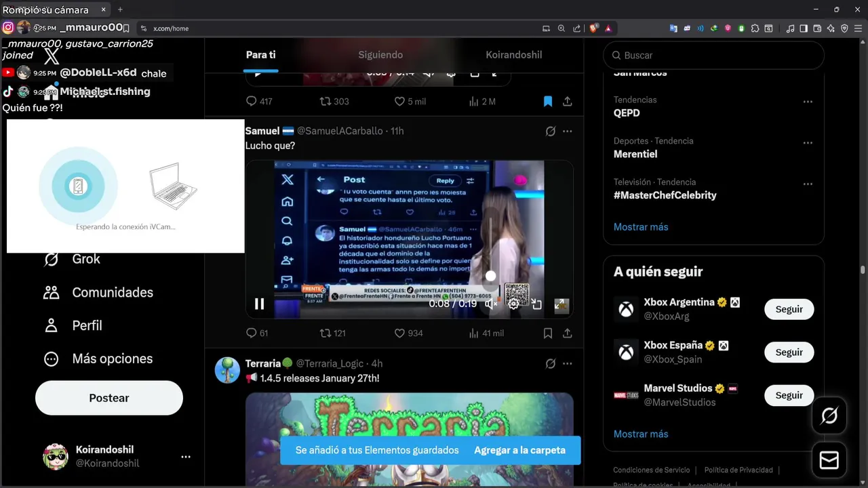The image size is (868, 488).
Task: Reply icon with 417 comments
Action: pos(252,101)
